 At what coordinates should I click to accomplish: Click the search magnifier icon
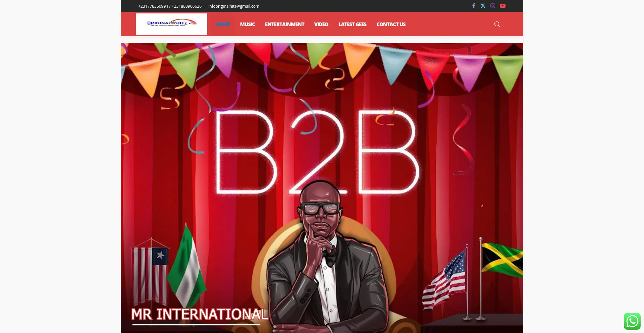click(x=497, y=24)
